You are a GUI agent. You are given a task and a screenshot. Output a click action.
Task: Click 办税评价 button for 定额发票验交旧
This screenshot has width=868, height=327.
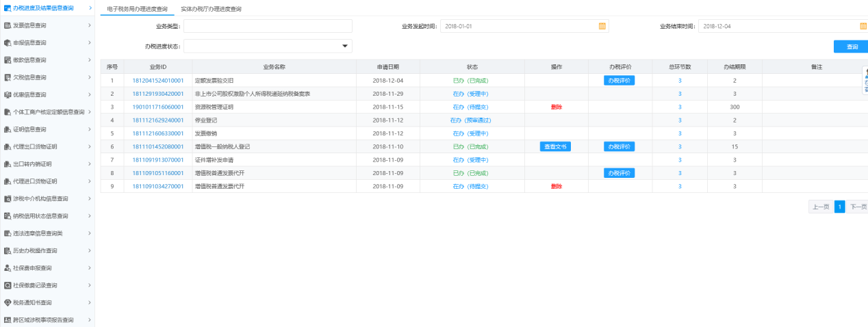619,80
